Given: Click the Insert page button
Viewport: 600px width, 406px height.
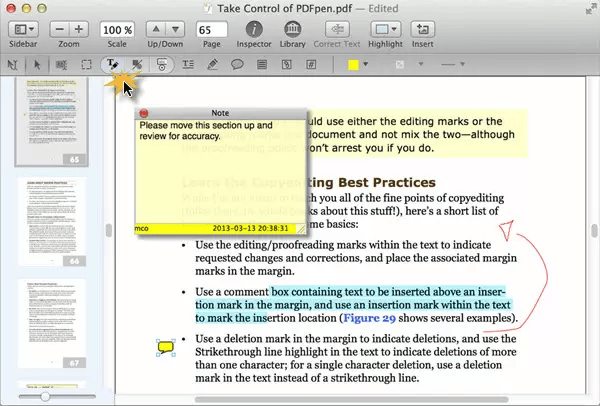Looking at the screenshot, I should 422,29.
